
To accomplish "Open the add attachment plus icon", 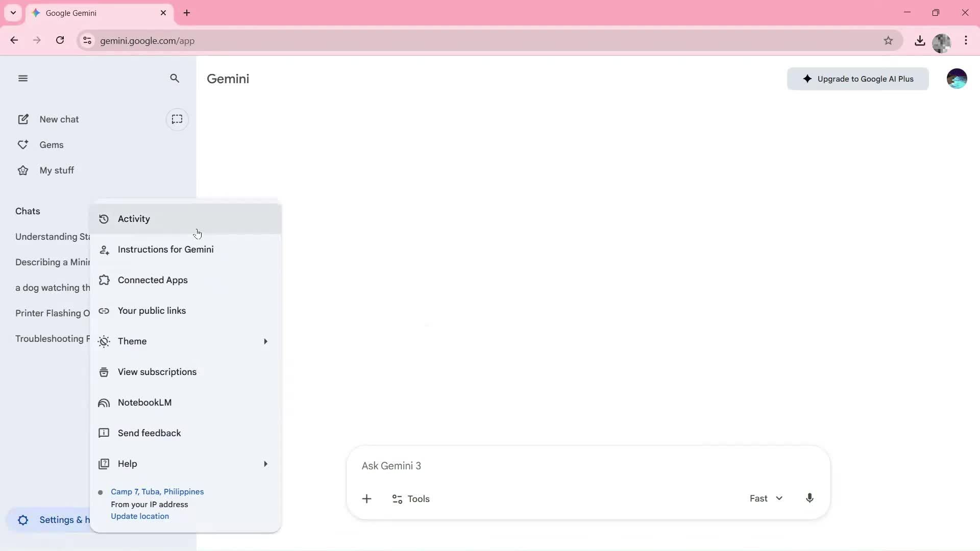I will pos(367,498).
